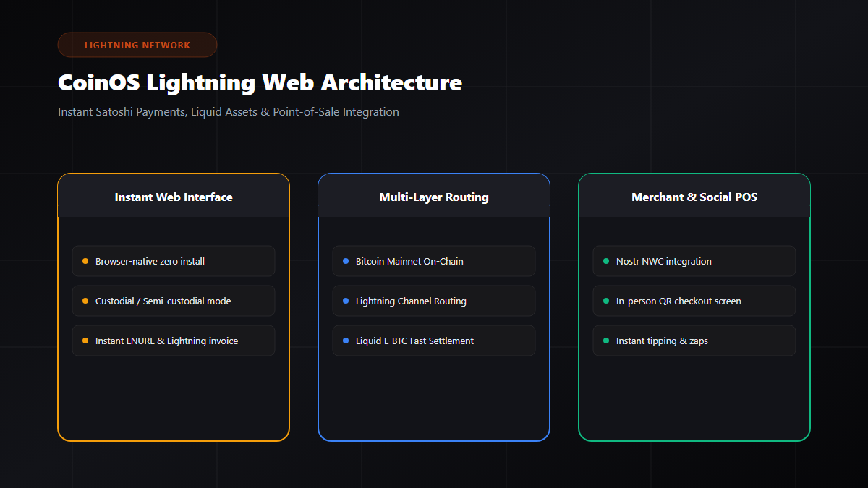The height and width of the screenshot is (488, 868).
Task: Select Custodial / Semi-custodial mode item
Action: coord(174,301)
